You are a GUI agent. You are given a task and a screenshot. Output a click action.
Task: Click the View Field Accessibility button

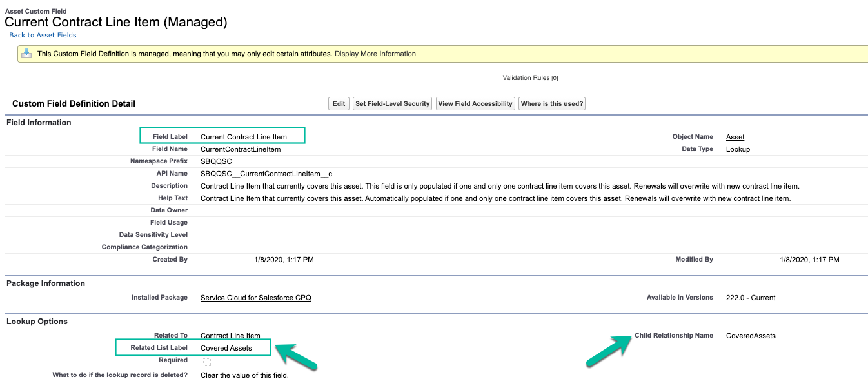coord(475,103)
